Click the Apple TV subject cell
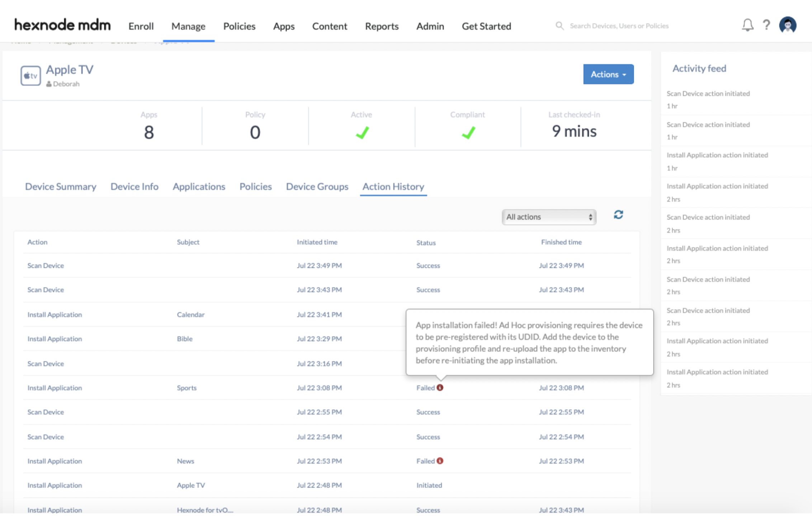Viewport: 812px width, 516px height. (191, 485)
